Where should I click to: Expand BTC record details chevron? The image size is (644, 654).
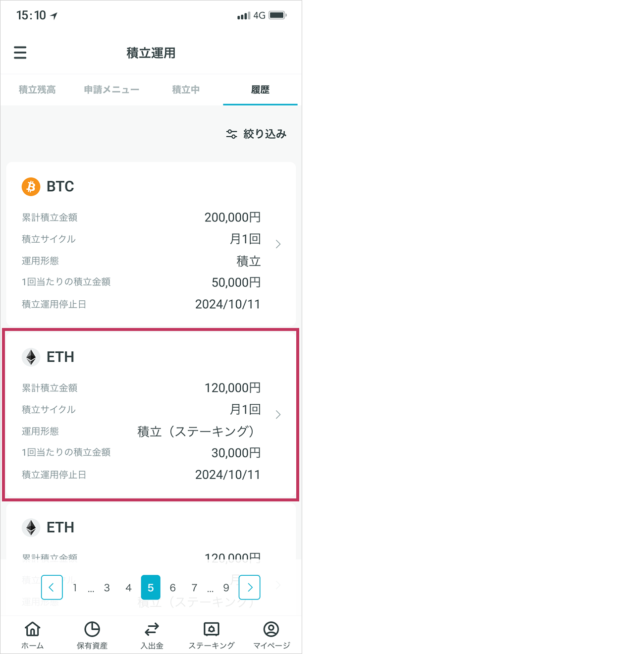[x=278, y=244]
